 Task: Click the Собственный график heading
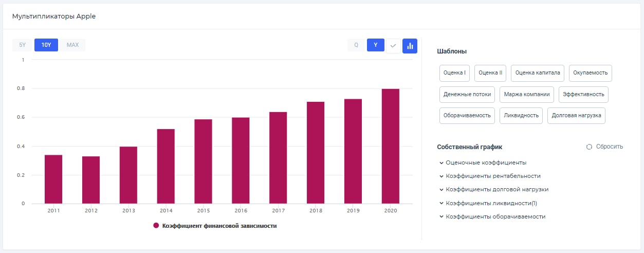pyautogui.click(x=470, y=147)
